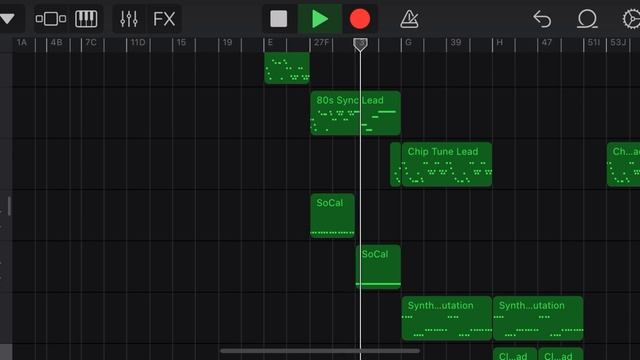Viewport: 640px width, 360px height.
Task: Select the second SoCal region with solid line
Action: pyautogui.click(x=378, y=267)
